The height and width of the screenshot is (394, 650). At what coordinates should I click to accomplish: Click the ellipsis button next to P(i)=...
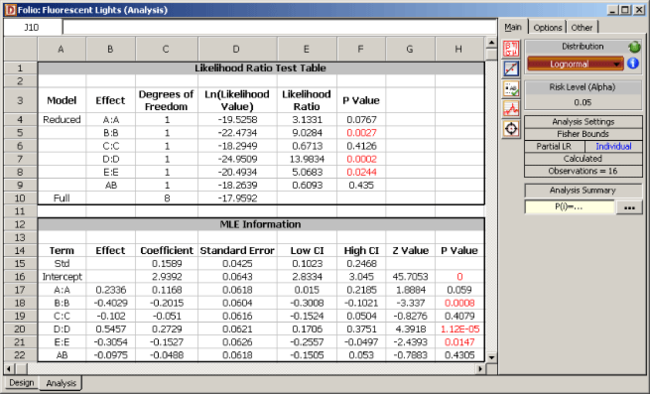[x=629, y=207]
